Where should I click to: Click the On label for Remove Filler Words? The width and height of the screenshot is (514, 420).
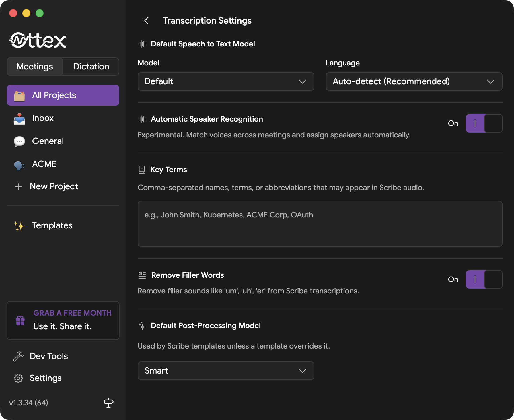click(453, 279)
